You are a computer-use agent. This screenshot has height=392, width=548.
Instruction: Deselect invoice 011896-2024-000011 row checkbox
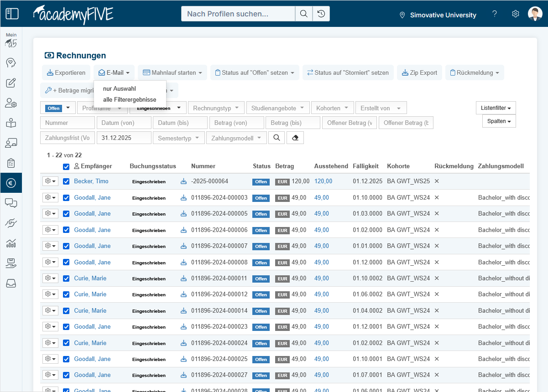(x=66, y=279)
